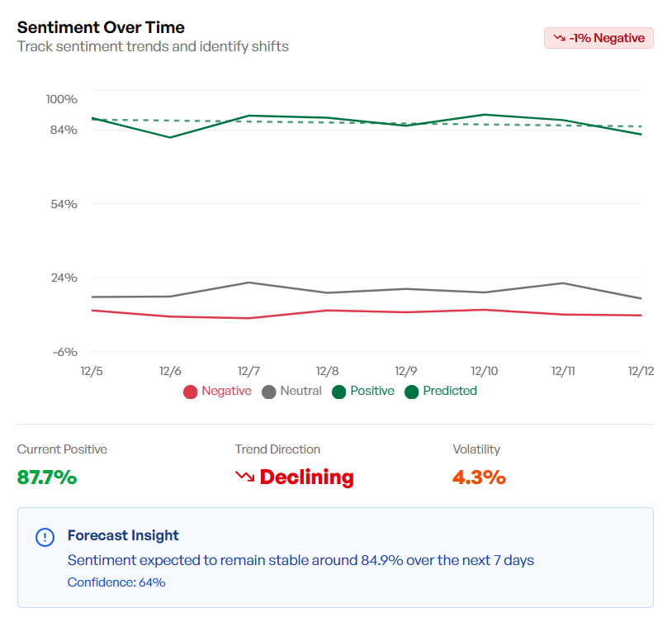Click the red arrow icon beside Declining
Image resolution: width=672 pixels, height=627 pixels.
244,477
